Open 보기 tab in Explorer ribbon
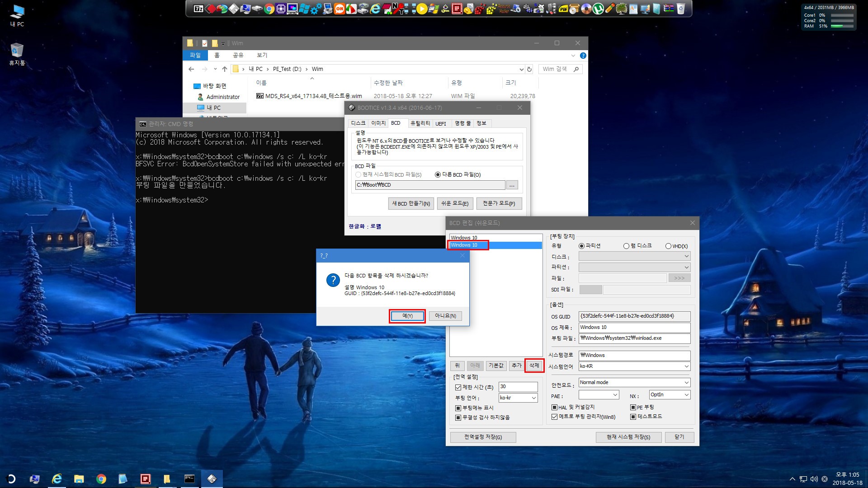 coord(262,55)
